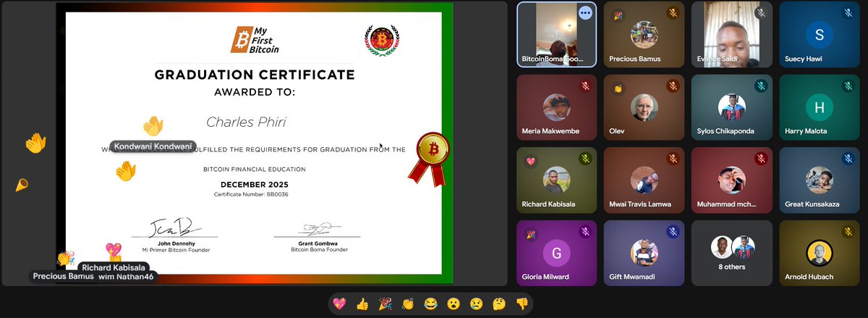
Task: Click muted mic icon on Precious Bamus tile
Action: pos(673,13)
